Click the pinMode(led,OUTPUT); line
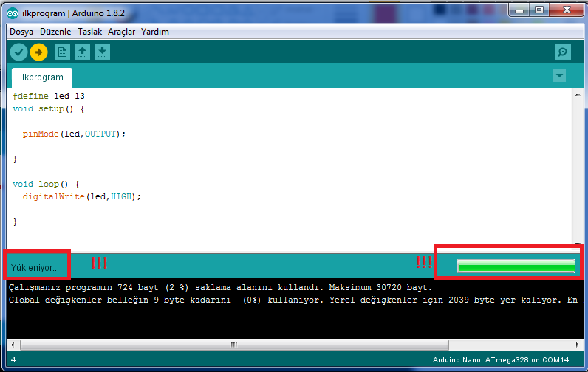 coord(74,134)
